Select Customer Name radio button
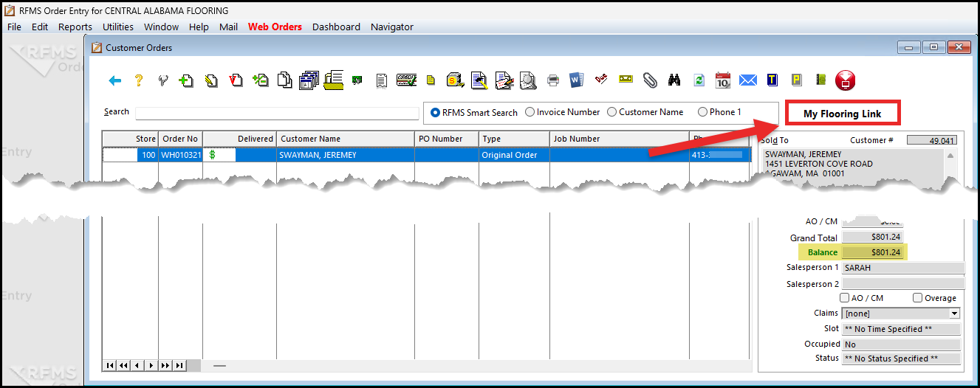Image resolution: width=980 pixels, height=388 pixels. pyautogui.click(x=612, y=112)
